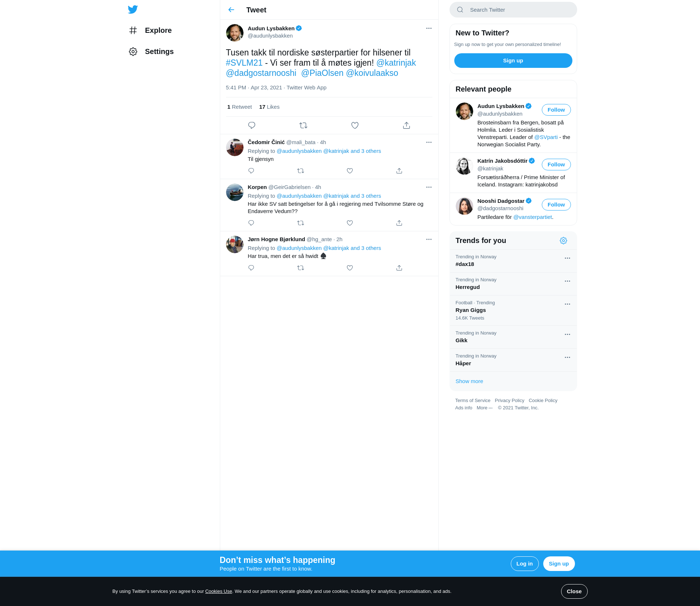Retweet Korpen's reply
This screenshot has height=606, width=700.
[x=300, y=223]
